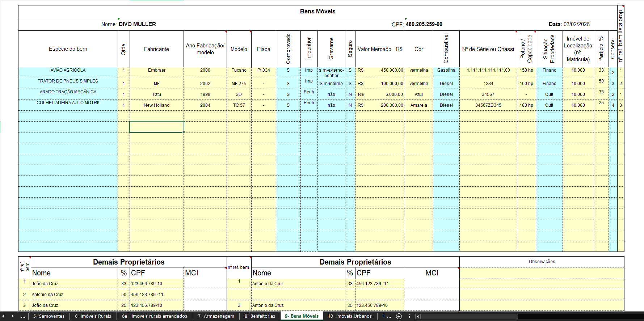The image size is (644, 321).
Task: Click the CPF value 489.205.259-00
Action: (424, 24)
